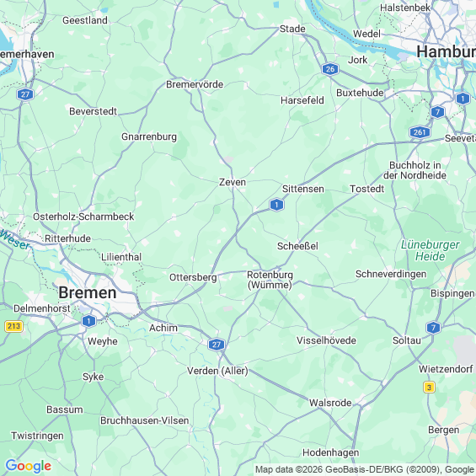Image resolution: width=476 pixels, height=476 pixels.
Task: Click the Zeven town label
Action: pos(233,182)
